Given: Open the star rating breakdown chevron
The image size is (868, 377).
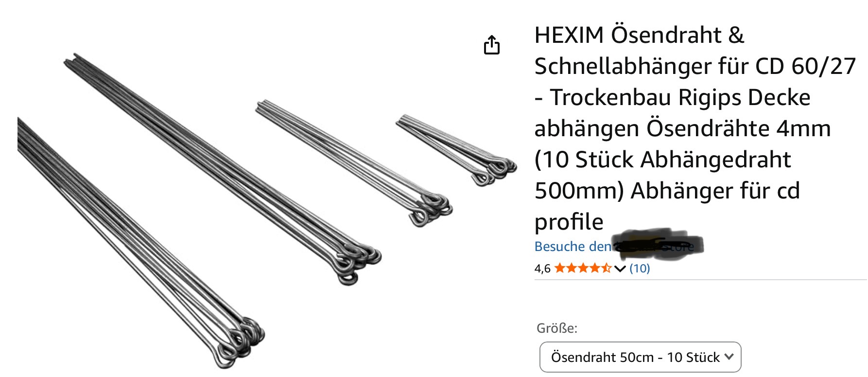Looking at the screenshot, I should click(x=620, y=269).
